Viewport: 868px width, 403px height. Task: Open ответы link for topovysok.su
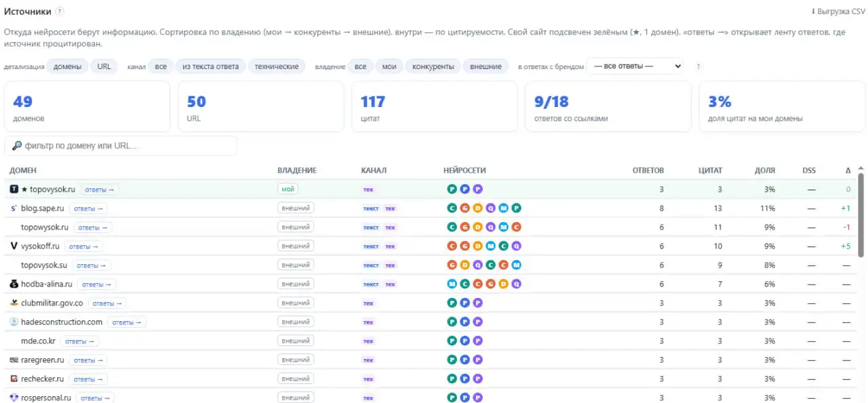(x=92, y=266)
